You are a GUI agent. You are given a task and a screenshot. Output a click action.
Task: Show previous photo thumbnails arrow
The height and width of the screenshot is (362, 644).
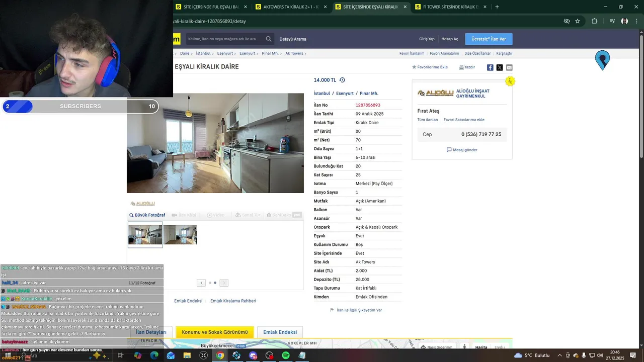pos(201,283)
